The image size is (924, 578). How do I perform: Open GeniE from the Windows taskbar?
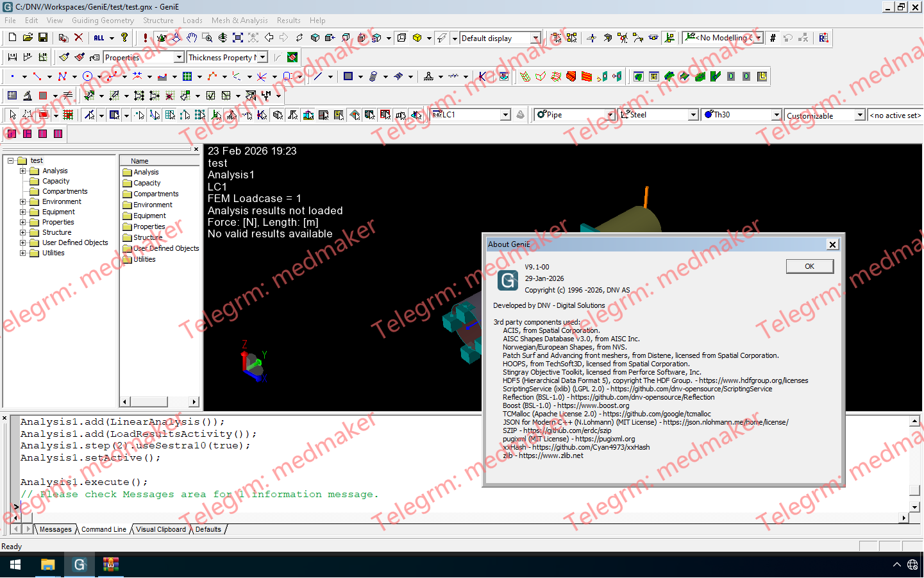(80, 565)
